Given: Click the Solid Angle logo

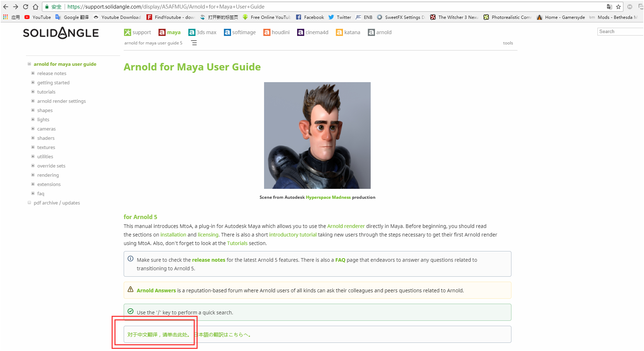Looking at the screenshot, I should pos(61,33).
